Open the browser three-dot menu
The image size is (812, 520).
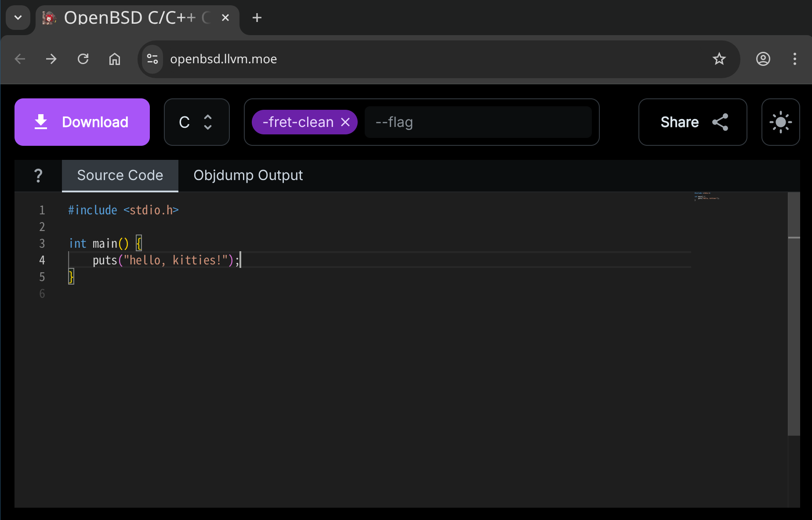pyautogui.click(x=795, y=59)
